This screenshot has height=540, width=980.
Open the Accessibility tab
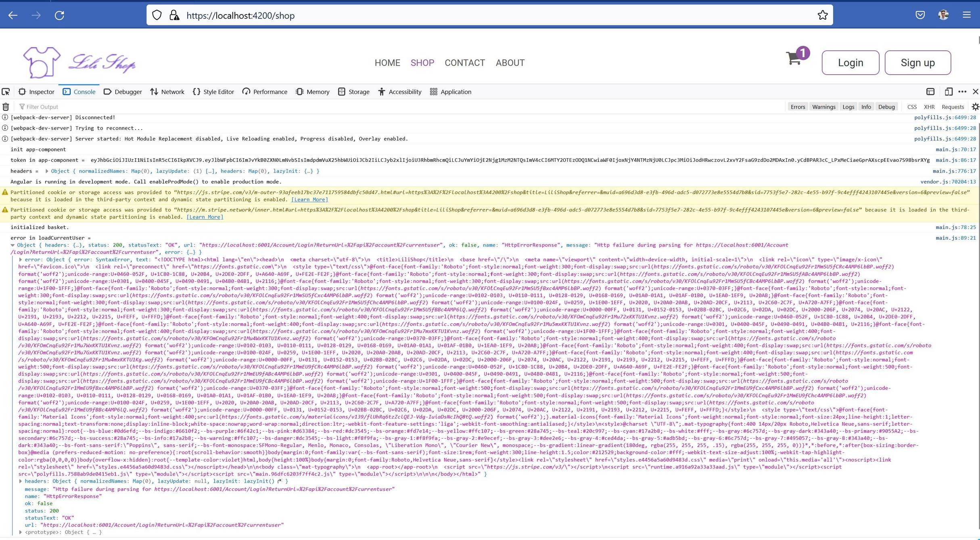tap(400, 92)
